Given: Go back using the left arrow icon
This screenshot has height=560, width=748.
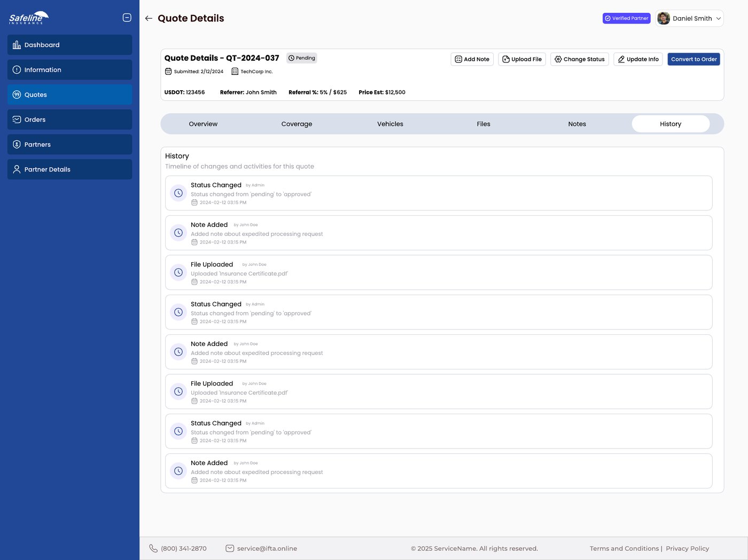Looking at the screenshot, I should pyautogui.click(x=149, y=18).
